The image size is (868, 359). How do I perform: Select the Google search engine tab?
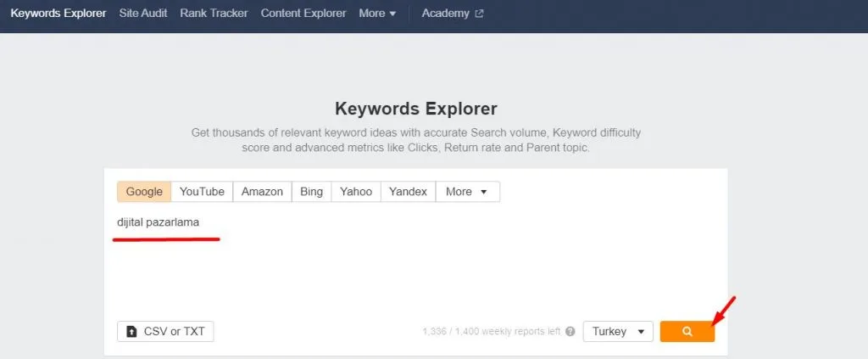(x=144, y=192)
